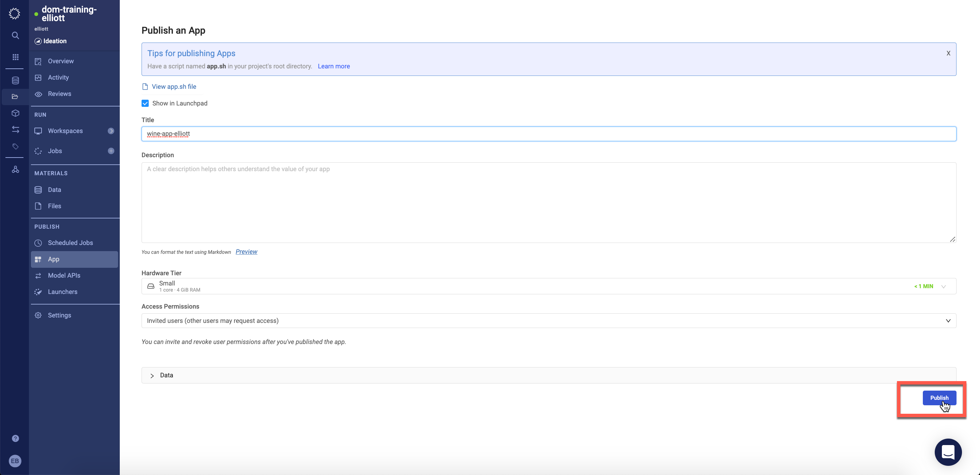
Task: Open the cube-shaped icon in left rail
Action: tap(15, 113)
